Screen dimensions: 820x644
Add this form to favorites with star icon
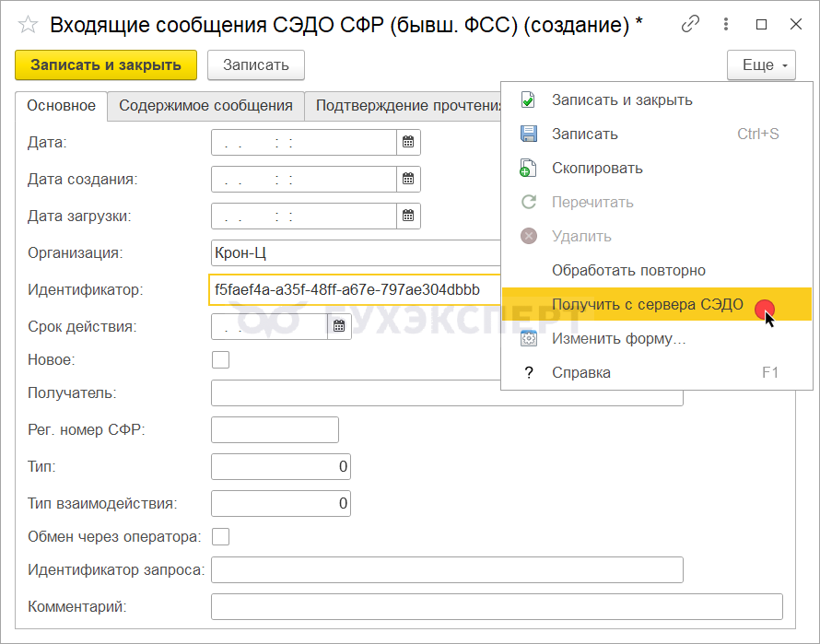29,25
